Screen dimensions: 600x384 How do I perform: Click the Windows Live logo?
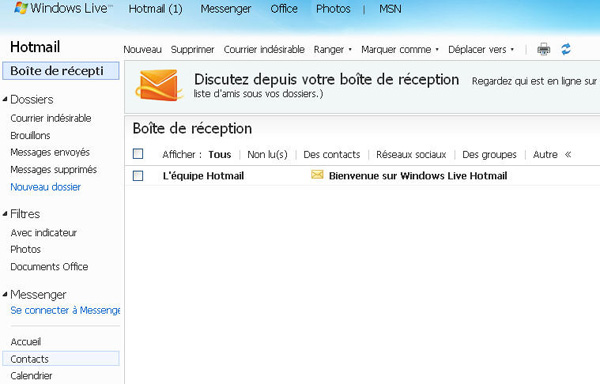coord(63,8)
